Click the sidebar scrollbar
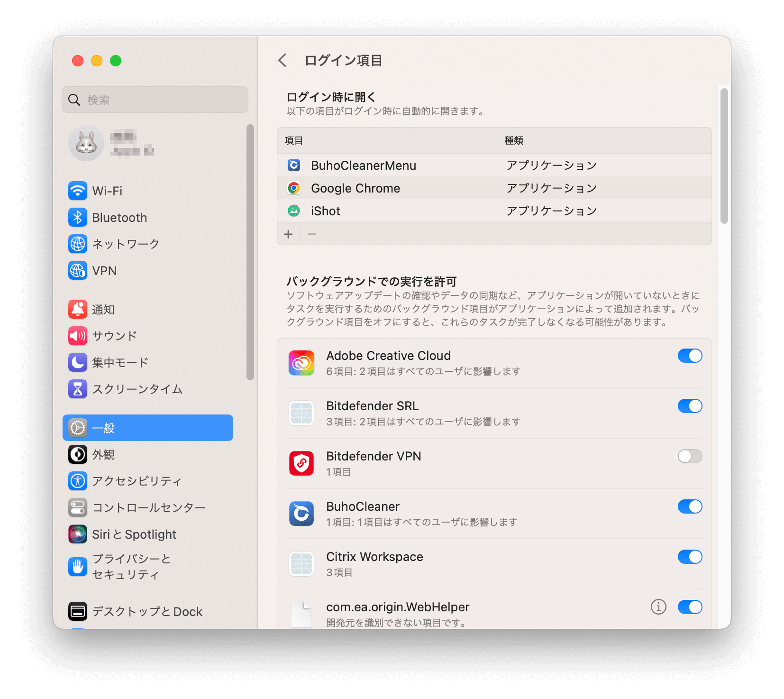 [x=250, y=252]
